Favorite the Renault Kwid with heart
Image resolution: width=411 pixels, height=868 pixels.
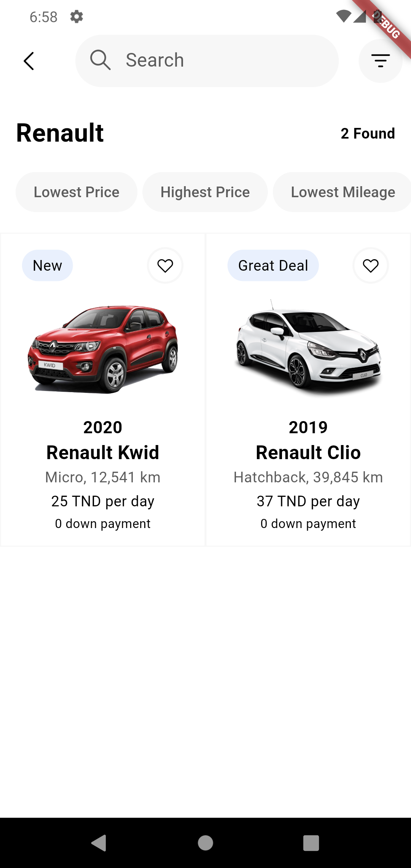(x=165, y=266)
